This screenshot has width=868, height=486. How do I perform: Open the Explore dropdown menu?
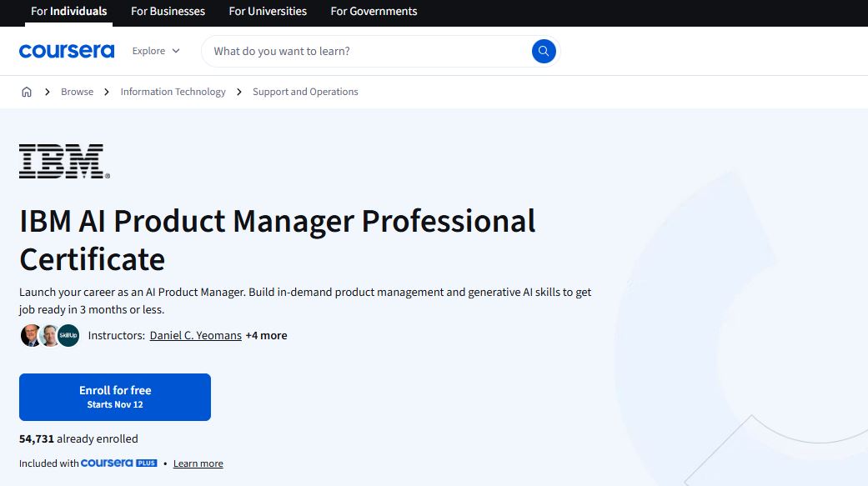(155, 51)
